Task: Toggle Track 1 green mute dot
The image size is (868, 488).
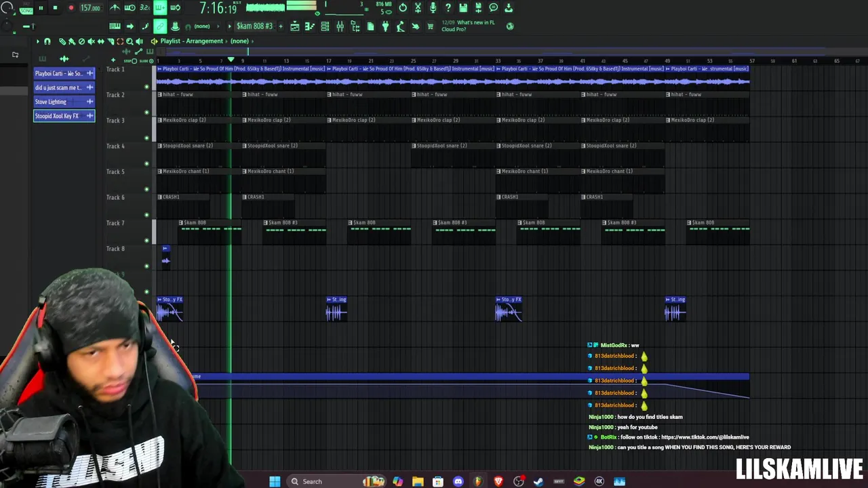Action: click(x=146, y=87)
